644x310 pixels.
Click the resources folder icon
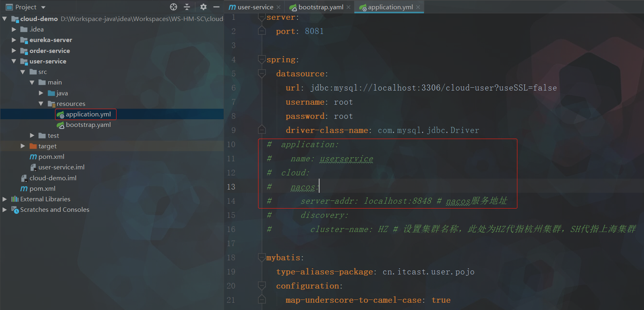[x=51, y=104]
